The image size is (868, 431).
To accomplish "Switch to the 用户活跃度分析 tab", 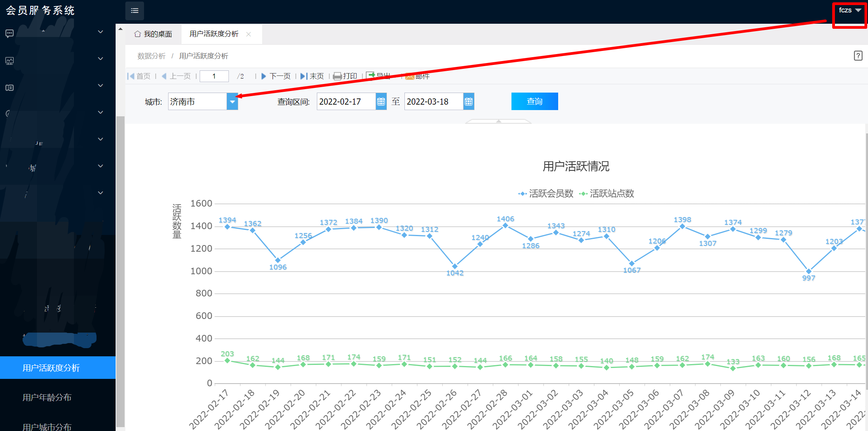I will point(221,34).
